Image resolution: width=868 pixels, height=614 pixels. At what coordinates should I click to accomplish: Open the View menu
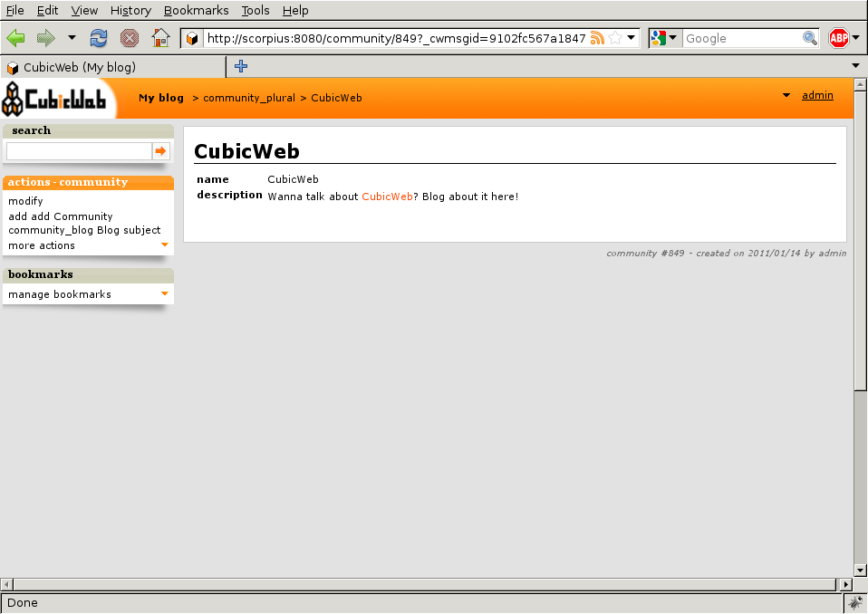pyautogui.click(x=84, y=11)
